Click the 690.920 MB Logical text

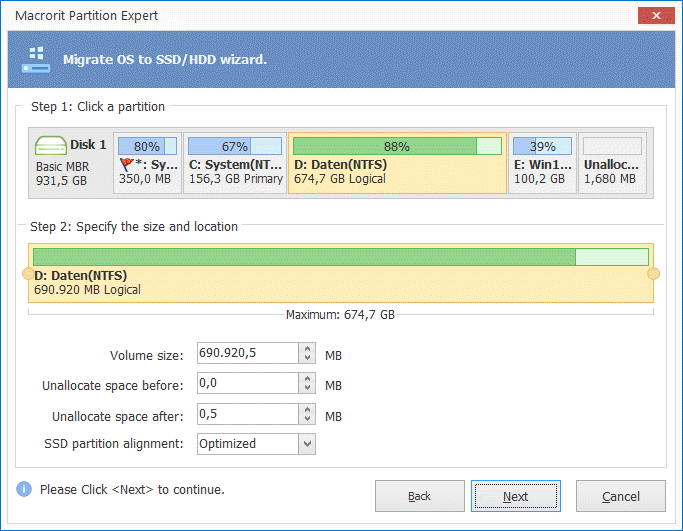[87, 290]
